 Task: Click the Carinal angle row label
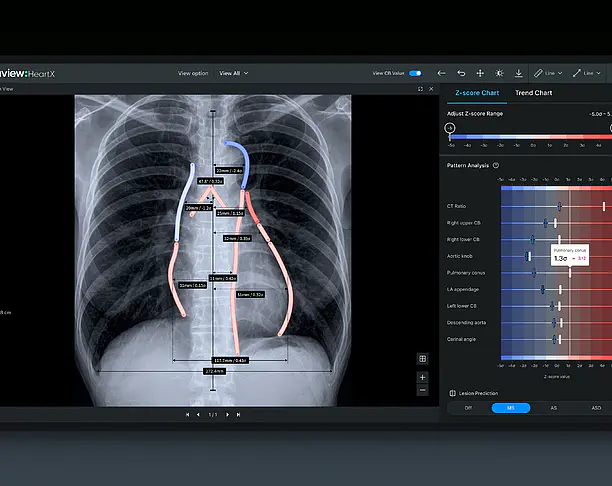coord(461,339)
